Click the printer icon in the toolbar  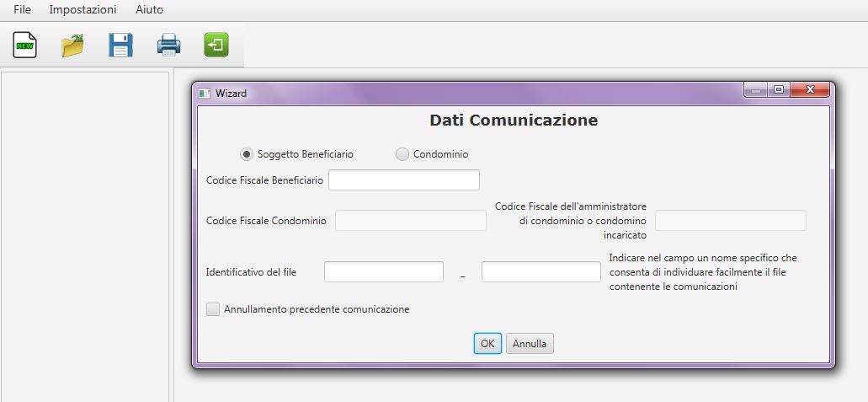point(168,45)
